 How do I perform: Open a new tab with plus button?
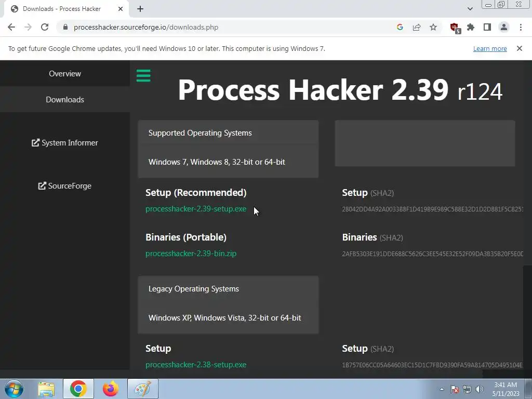[140, 9]
